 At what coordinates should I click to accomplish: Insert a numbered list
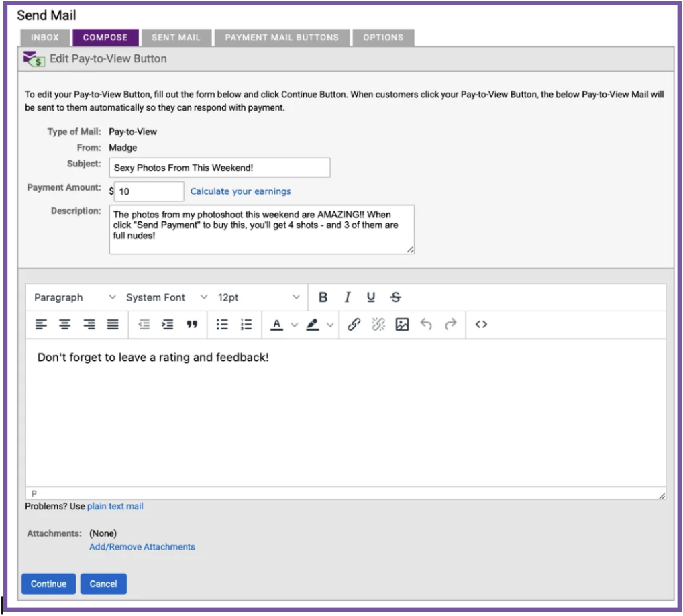(x=246, y=325)
